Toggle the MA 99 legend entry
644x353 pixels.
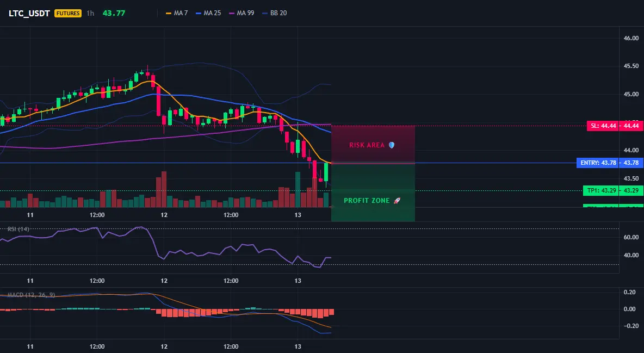(x=242, y=13)
